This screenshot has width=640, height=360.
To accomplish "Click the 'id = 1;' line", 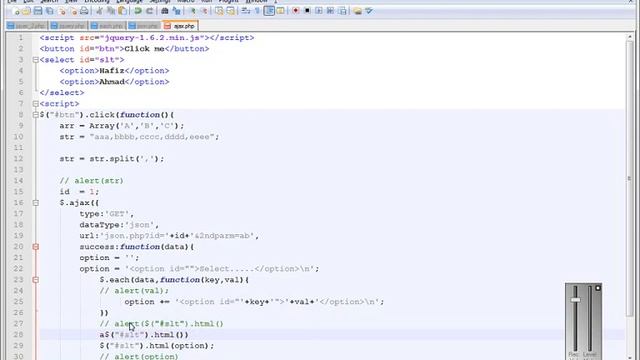I will 79,192.
